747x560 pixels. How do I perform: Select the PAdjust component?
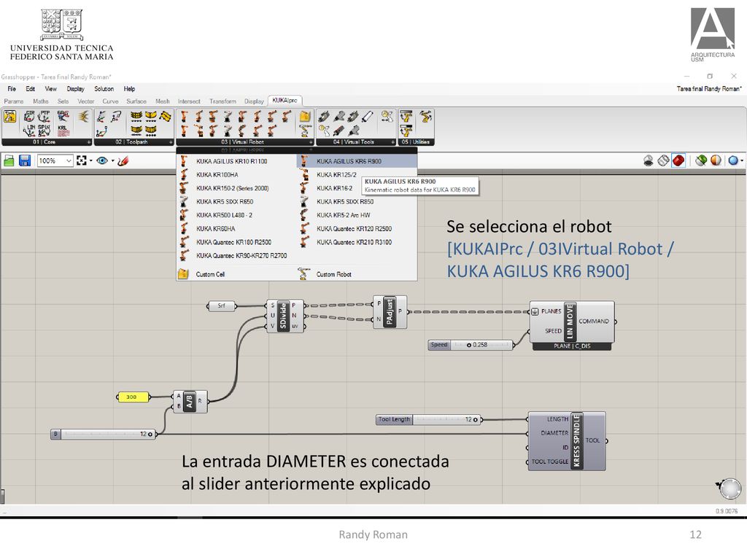pos(390,311)
